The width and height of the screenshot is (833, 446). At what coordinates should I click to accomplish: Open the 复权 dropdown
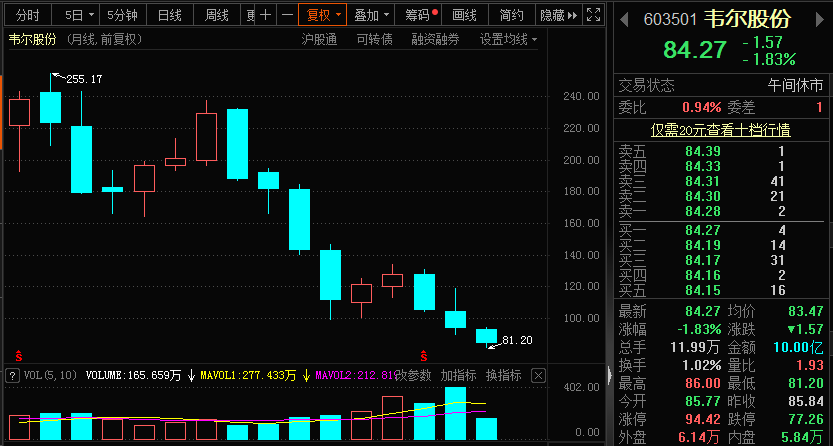(323, 15)
